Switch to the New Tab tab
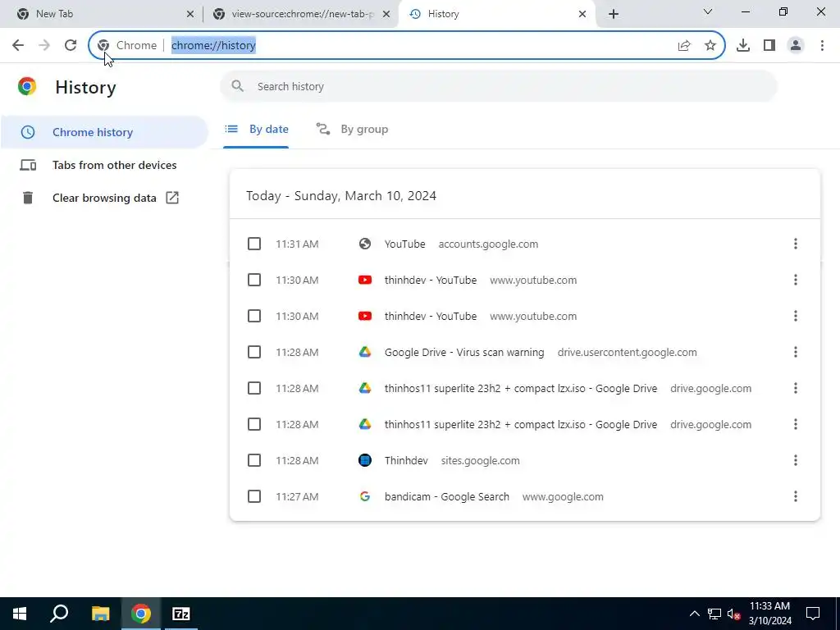The height and width of the screenshot is (630, 840). (102, 14)
